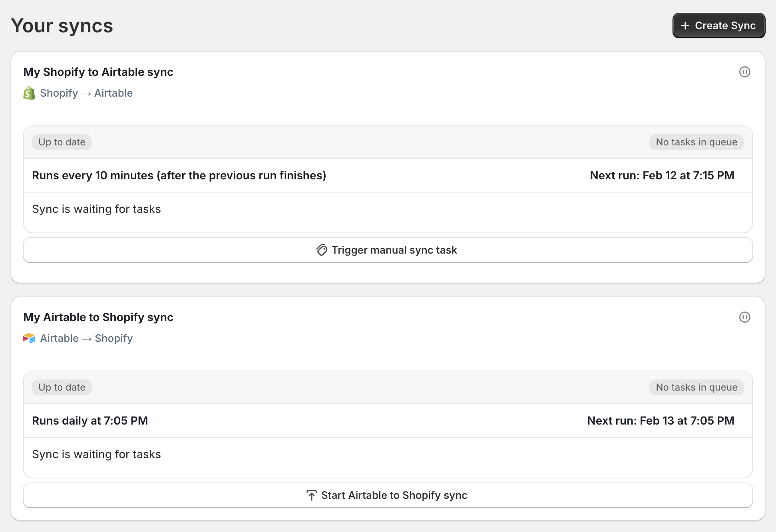
Task: Click the Shopify → Airtable connection label
Action: 86,93
